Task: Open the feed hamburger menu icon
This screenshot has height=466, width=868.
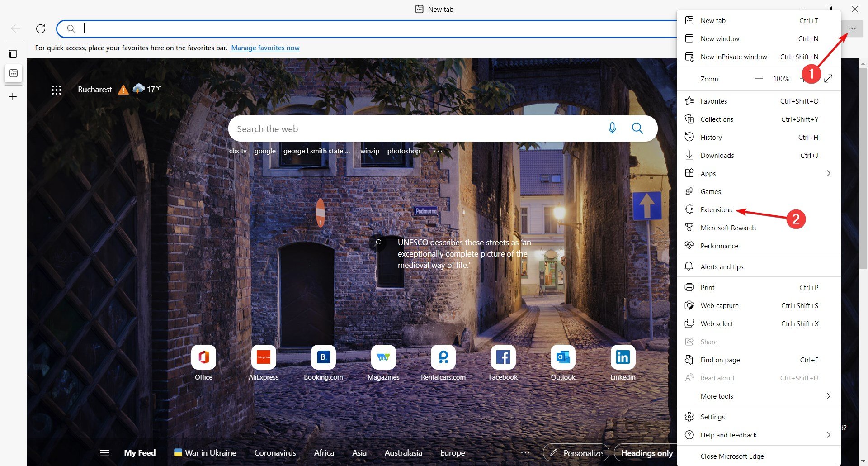Action: click(105, 452)
